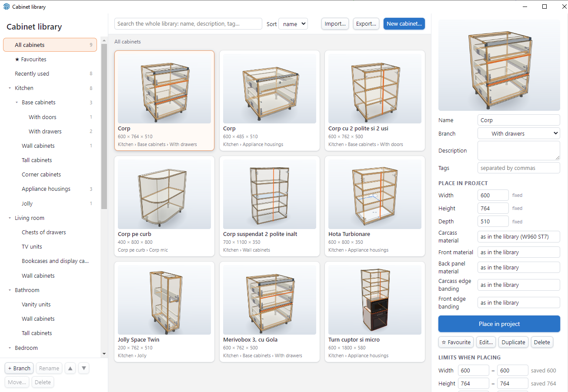The height and width of the screenshot is (392, 568).
Task: Collapse the Base cabinets branch
Action: tap(17, 103)
